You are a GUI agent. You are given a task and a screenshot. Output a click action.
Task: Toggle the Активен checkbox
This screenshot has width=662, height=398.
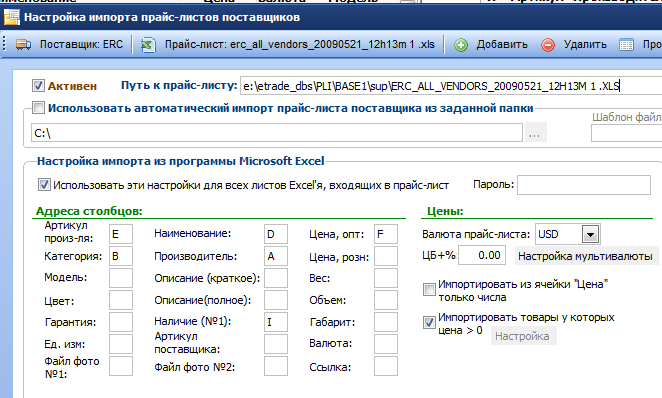pyautogui.click(x=38, y=86)
